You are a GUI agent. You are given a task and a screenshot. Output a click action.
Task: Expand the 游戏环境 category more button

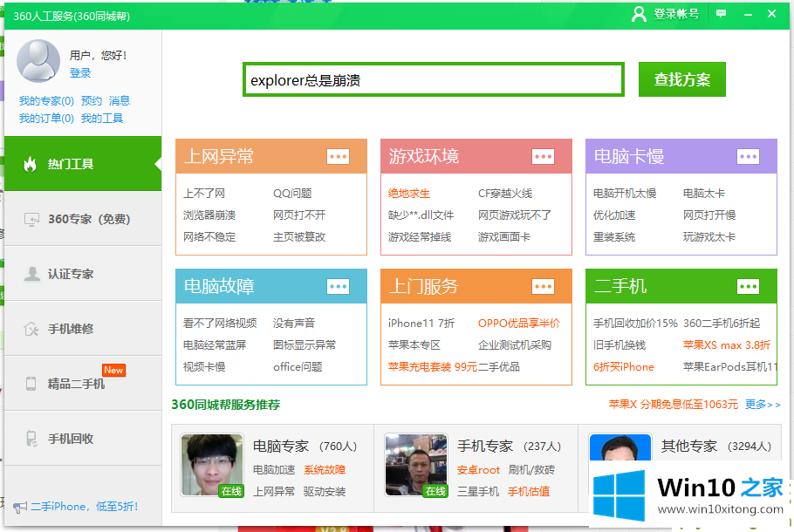543,157
